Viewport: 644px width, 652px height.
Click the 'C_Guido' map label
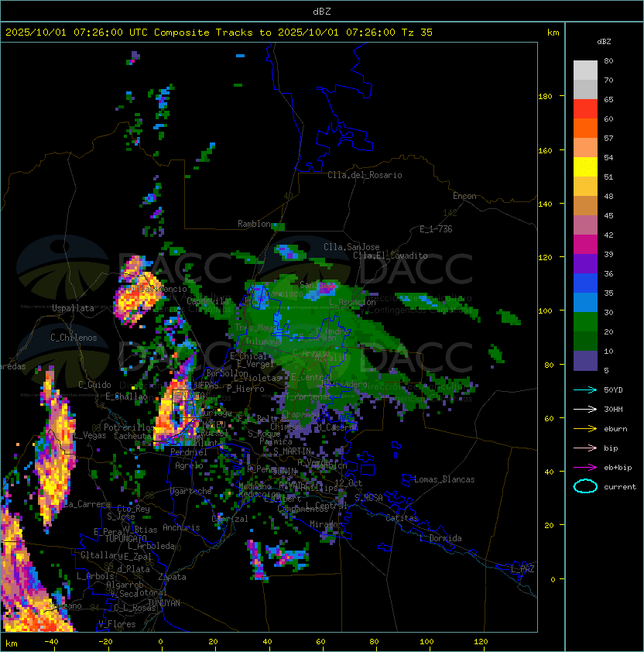(x=94, y=385)
